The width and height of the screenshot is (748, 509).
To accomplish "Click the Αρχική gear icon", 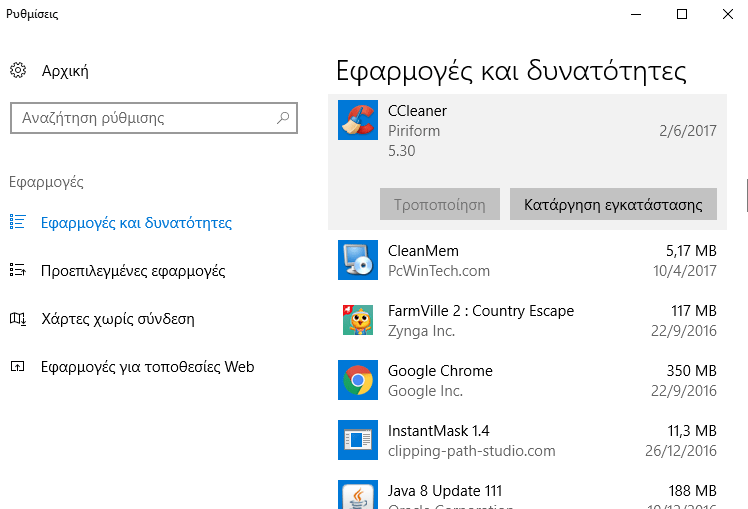I will (18, 71).
